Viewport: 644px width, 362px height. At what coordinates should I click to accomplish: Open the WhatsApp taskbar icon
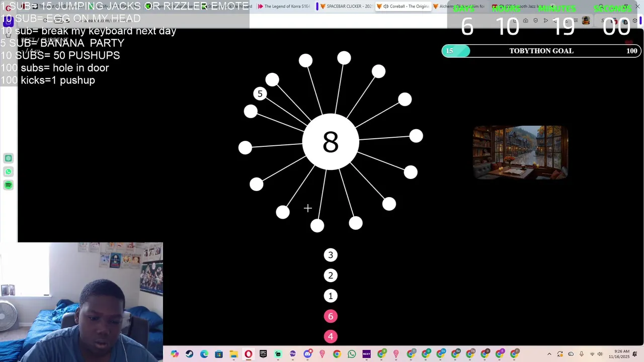pyautogui.click(x=352, y=354)
